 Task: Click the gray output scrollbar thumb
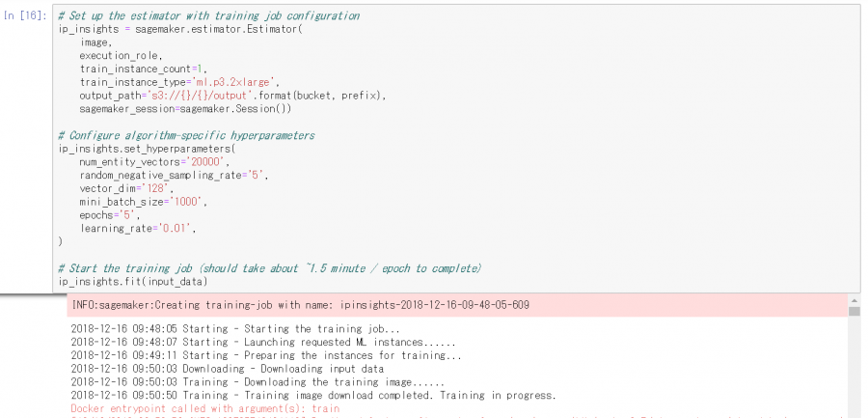[854, 311]
